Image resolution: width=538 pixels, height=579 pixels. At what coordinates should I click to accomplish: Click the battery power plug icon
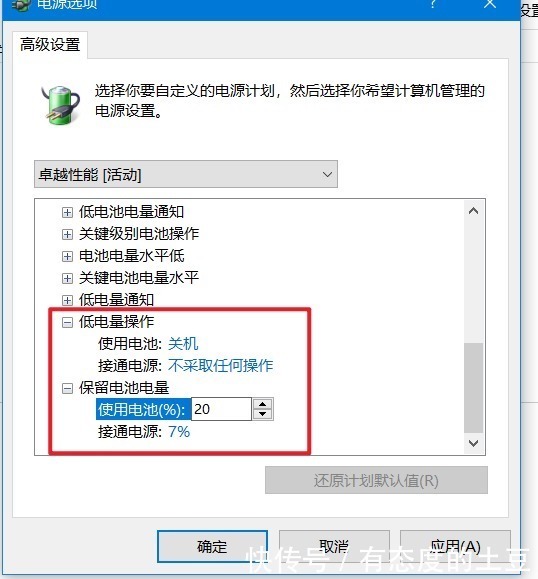[x=61, y=105]
